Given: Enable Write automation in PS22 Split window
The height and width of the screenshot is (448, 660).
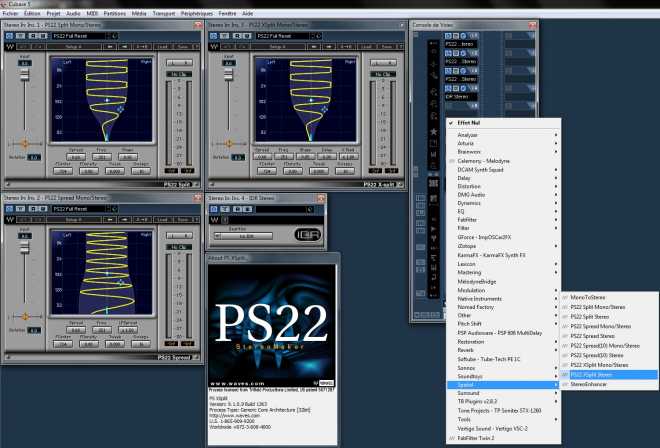Looking at the screenshot, I should pos(43,36).
